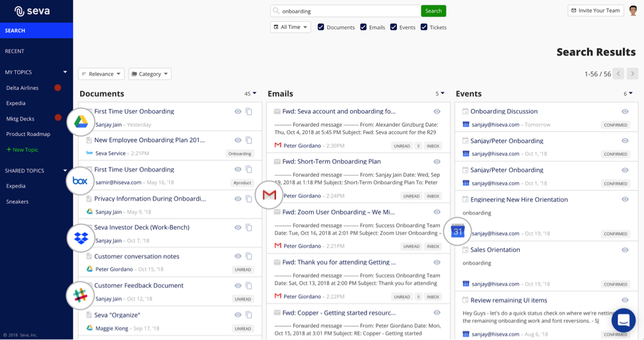Click the Google Calendar circle icon
The image size is (644, 340).
(x=458, y=231)
